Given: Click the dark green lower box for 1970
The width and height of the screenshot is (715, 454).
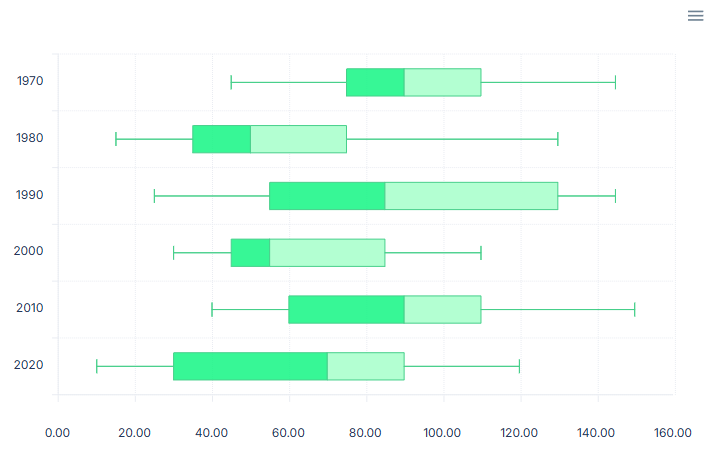Looking at the screenshot, I should click(x=375, y=82).
